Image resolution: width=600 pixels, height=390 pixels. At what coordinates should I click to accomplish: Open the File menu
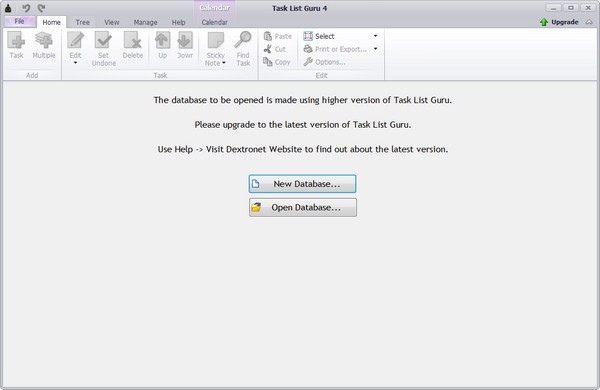point(20,21)
